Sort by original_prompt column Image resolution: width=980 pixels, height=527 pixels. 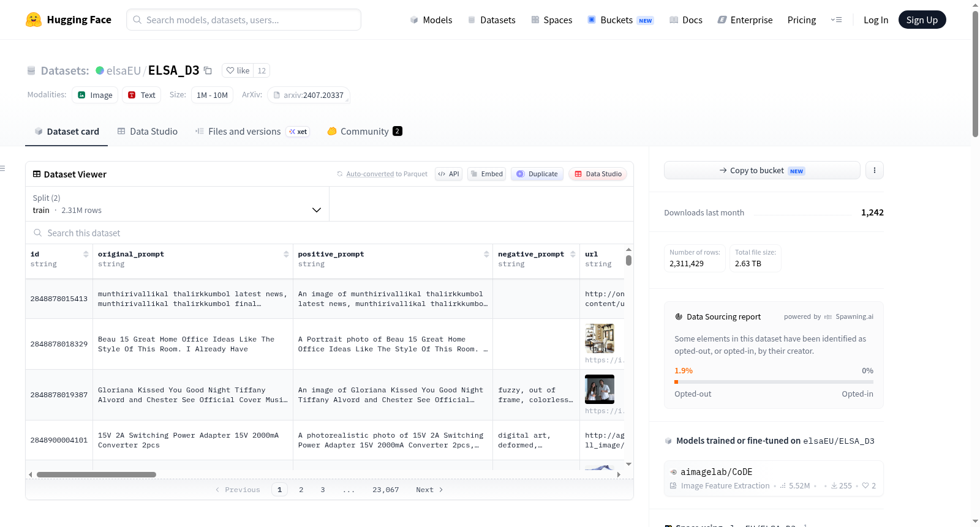coord(286,254)
